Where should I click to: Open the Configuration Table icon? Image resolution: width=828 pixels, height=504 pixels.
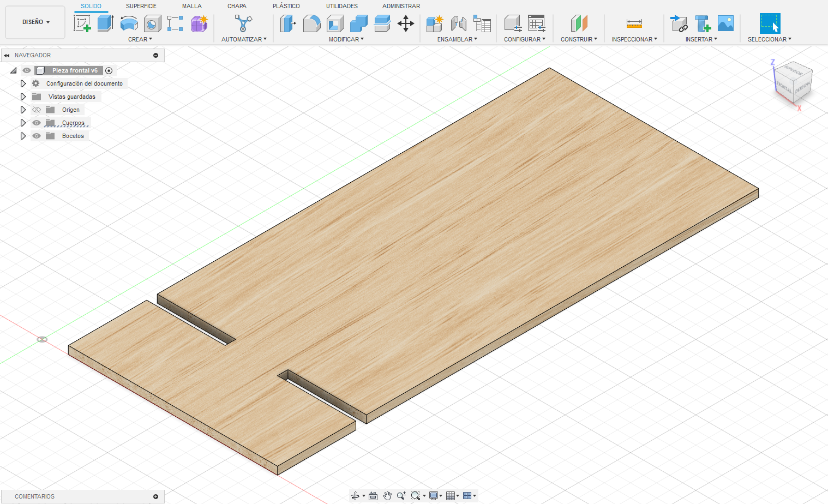[x=537, y=23]
